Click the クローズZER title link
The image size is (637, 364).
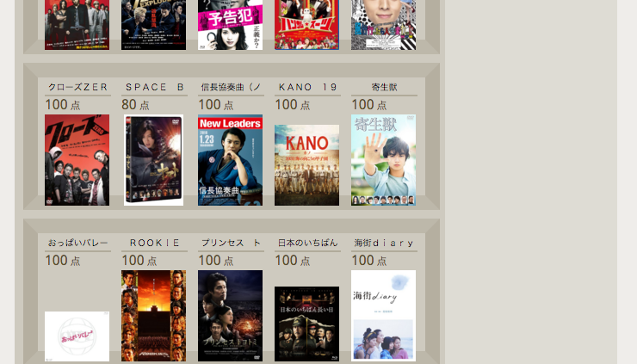coord(77,87)
